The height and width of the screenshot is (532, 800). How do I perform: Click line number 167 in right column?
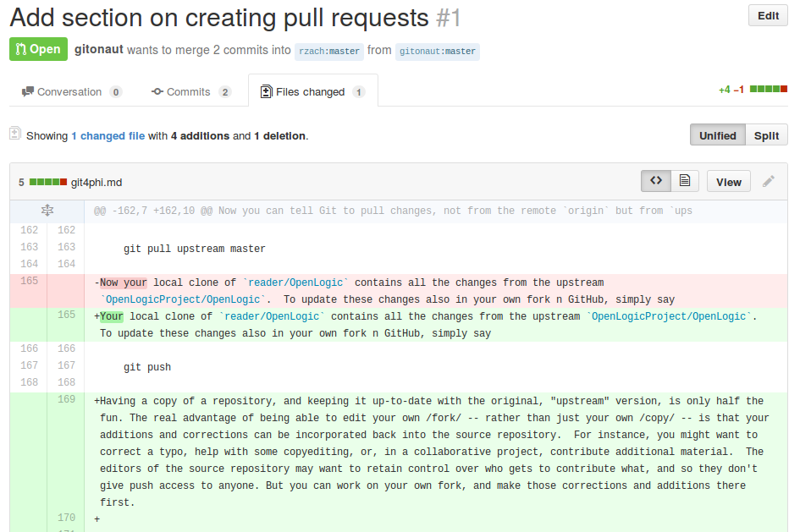66,365
